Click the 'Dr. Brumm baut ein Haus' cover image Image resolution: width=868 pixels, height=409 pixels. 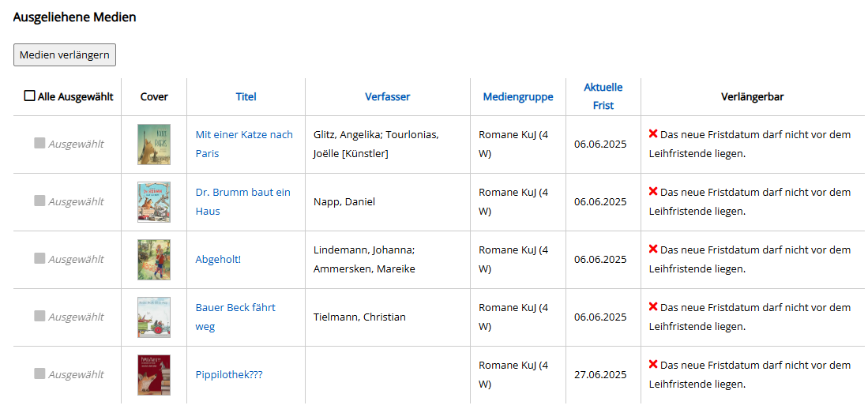(153, 201)
